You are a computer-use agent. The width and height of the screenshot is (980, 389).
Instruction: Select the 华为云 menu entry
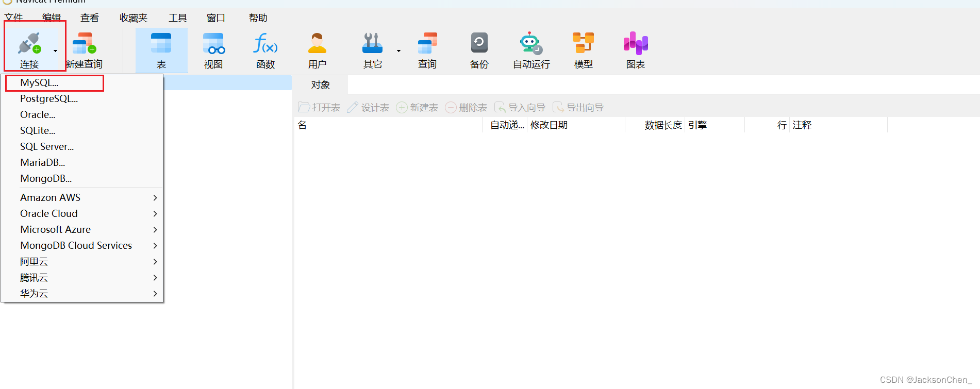click(x=82, y=294)
